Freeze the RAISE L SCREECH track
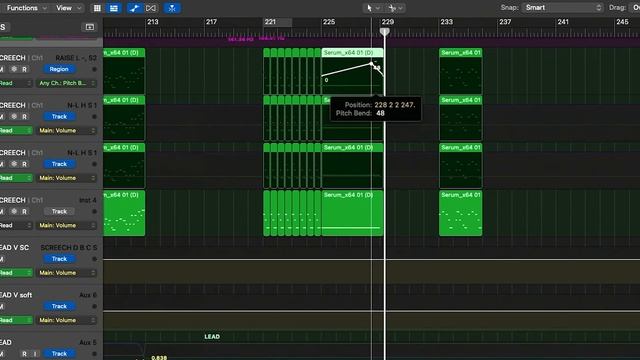The width and height of the screenshot is (640, 360). pos(14,69)
